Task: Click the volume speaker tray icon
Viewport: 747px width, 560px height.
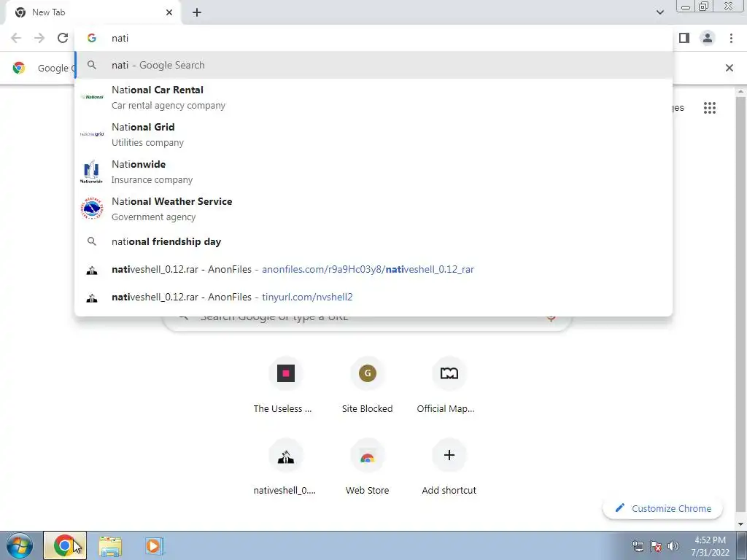Action: tap(673, 546)
